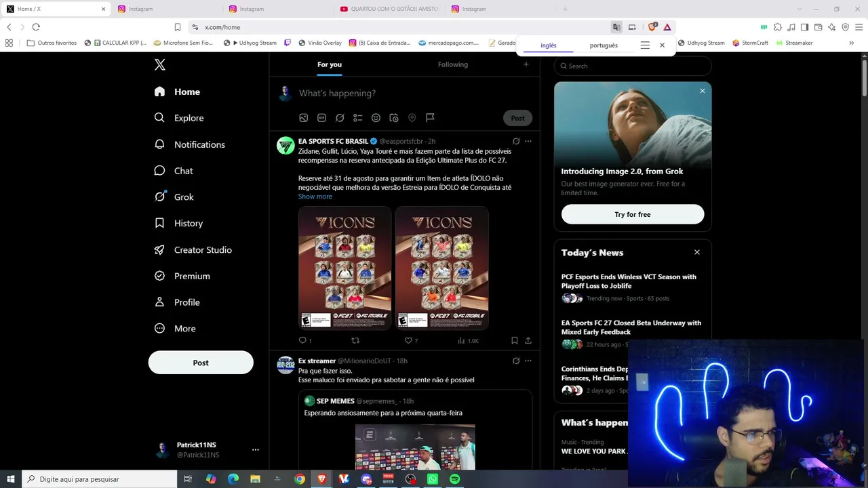Switch to the YouTube QUARTOU COM O GOTÃO tab
Viewport: 868px width, 488px height.
[x=391, y=9]
